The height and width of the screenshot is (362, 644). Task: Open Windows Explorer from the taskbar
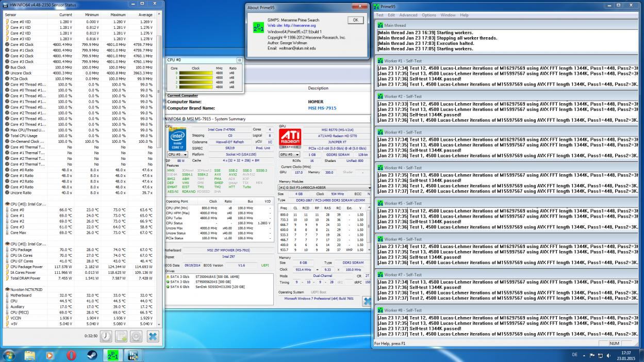(x=30, y=355)
